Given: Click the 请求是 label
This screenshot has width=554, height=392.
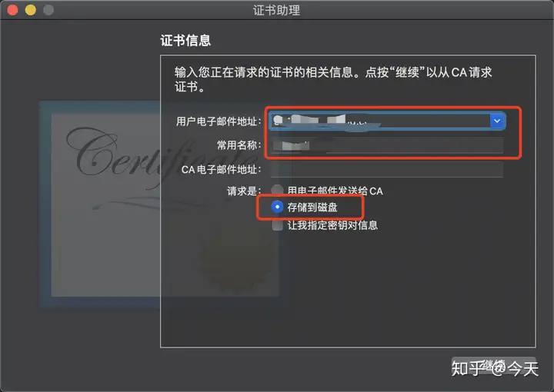Looking at the screenshot, I should point(244,191).
